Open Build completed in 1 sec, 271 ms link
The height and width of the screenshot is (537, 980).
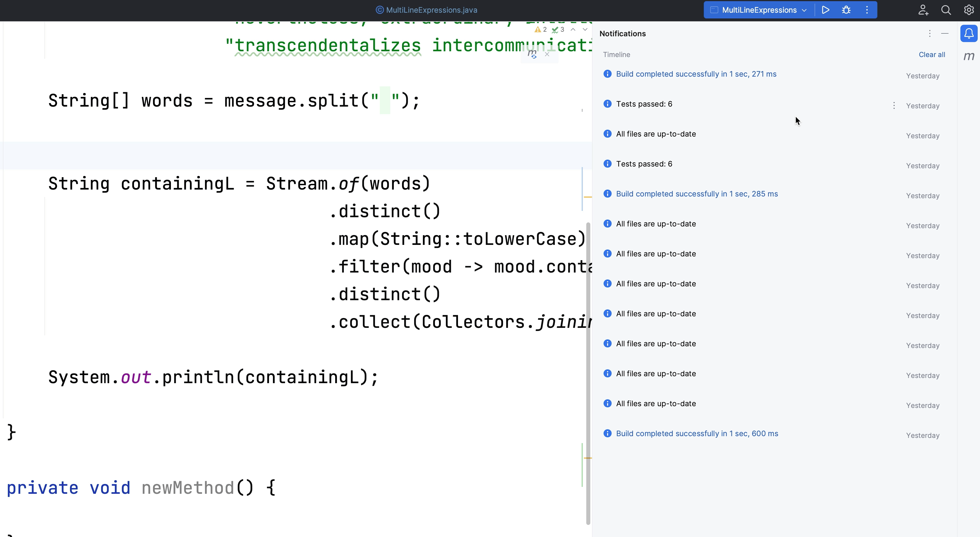pyautogui.click(x=696, y=74)
